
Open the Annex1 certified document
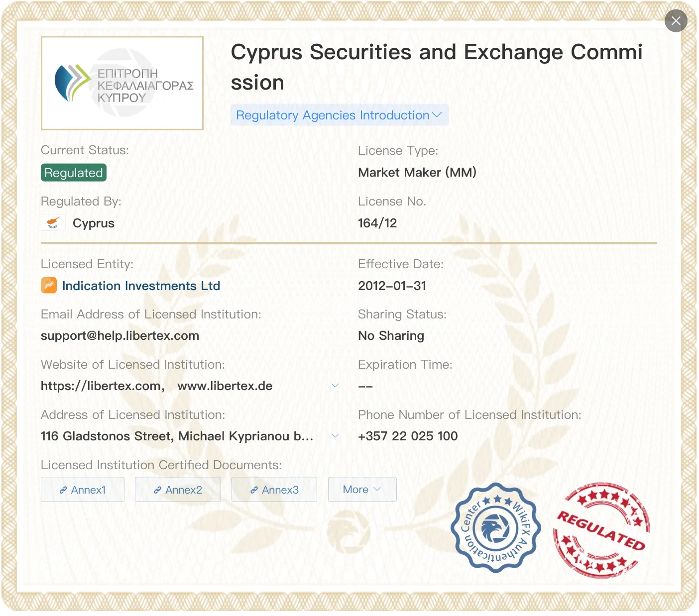pos(83,490)
